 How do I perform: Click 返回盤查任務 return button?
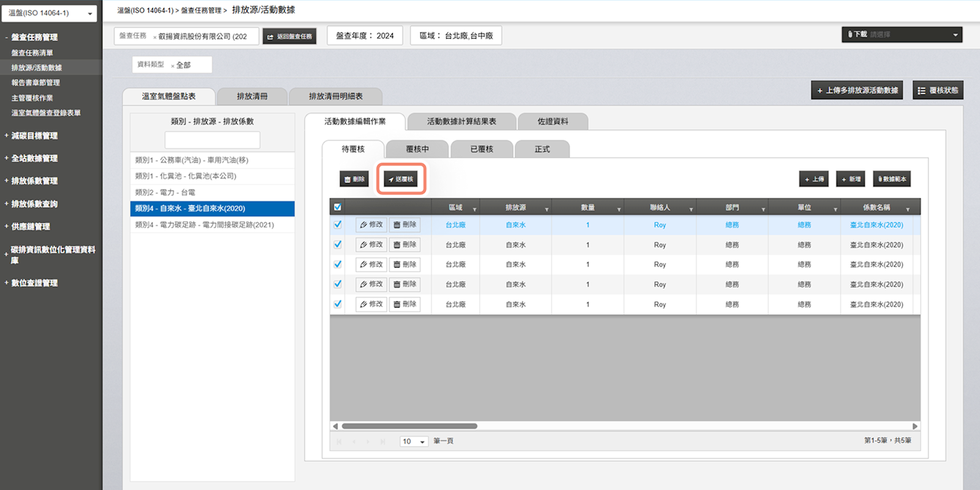pos(290,36)
